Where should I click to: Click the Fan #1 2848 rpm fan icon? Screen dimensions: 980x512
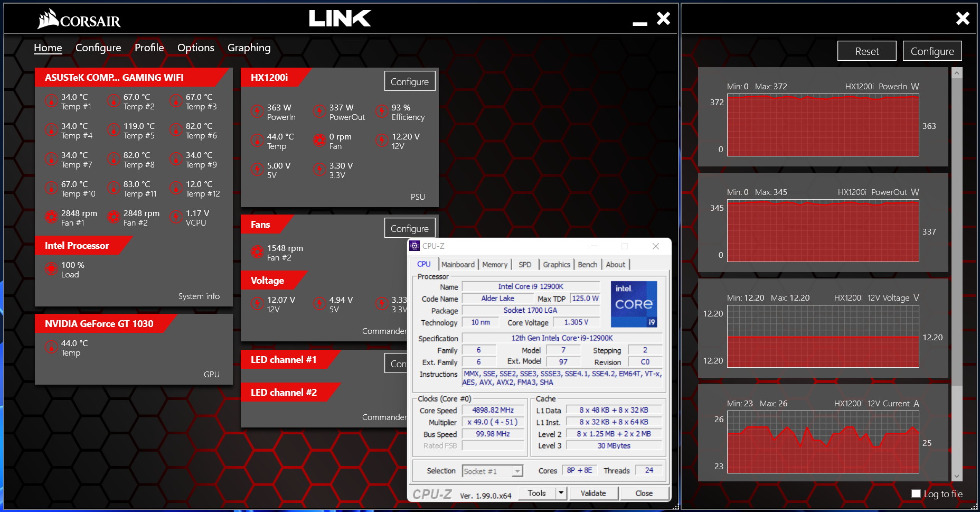pyautogui.click(x=51, y=217)
